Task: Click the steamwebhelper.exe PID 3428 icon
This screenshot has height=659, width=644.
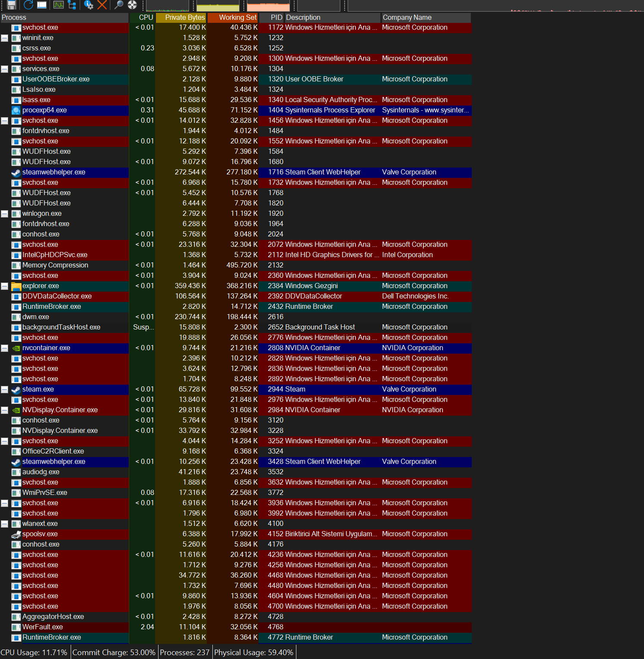Action: coord(16,462)
